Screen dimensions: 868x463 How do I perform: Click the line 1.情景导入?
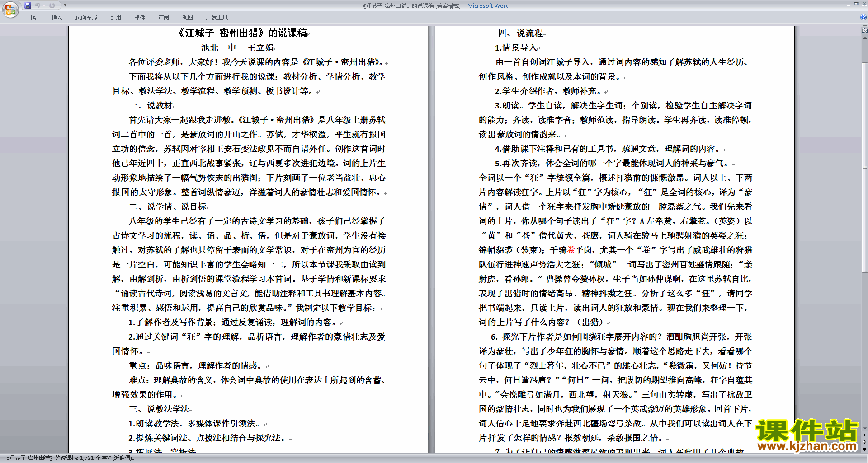[x=516, y=47]
